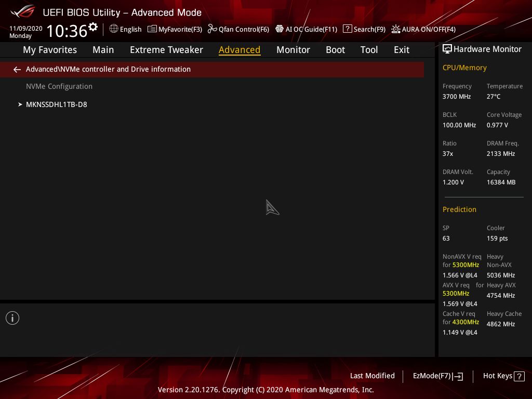
Task: Open the My Favorites tab
Action: pyautogui.click(x=50, y=50)
